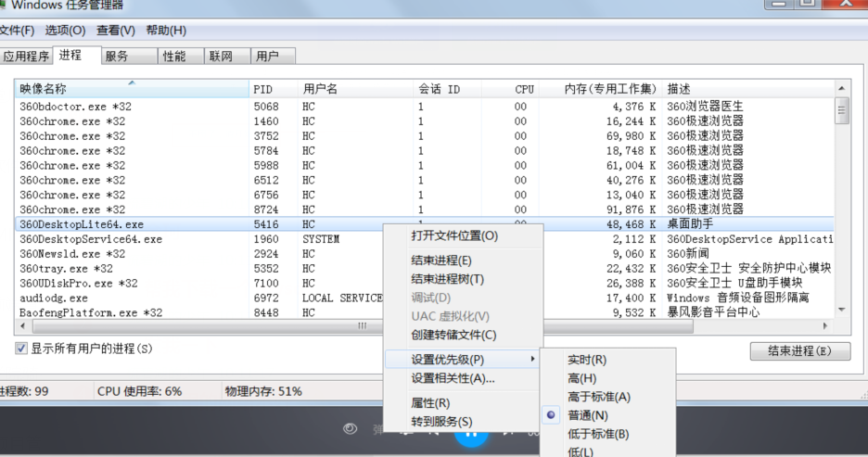Click the 结束进程(E) button

[800, 350]
